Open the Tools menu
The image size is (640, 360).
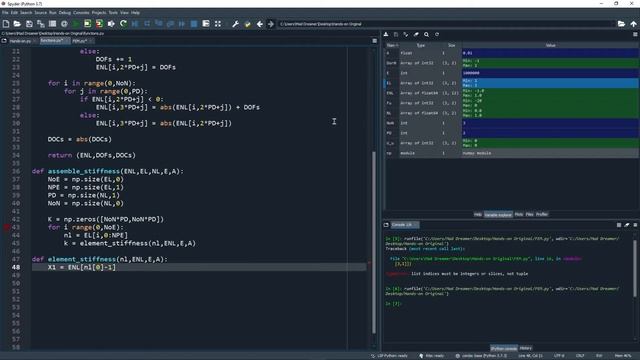(113, 13)
